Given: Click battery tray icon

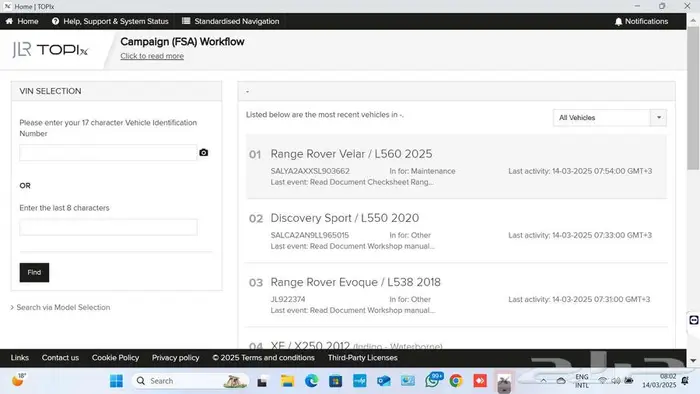Looking at the screenshot, I should pyautogui.click(x=629, y=381).
